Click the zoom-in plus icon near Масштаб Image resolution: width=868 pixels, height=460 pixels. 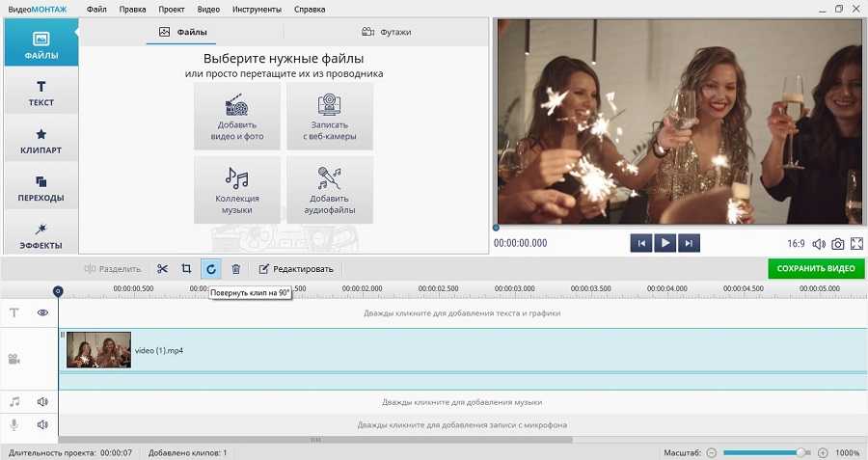pyautogui.click(x=823, y=452)
